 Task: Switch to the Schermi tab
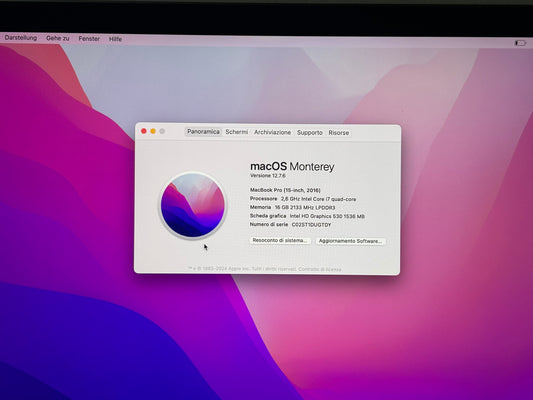(x=237, y=132)
